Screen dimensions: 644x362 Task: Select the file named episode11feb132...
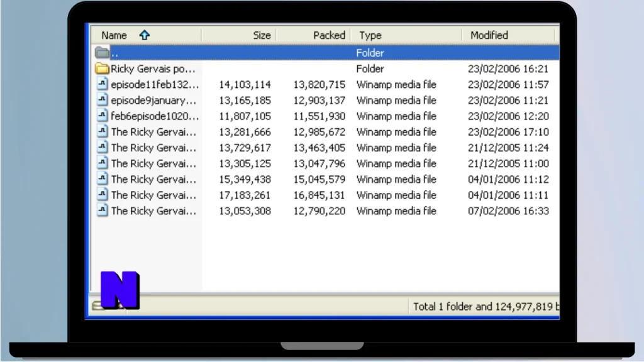point(155,85)
